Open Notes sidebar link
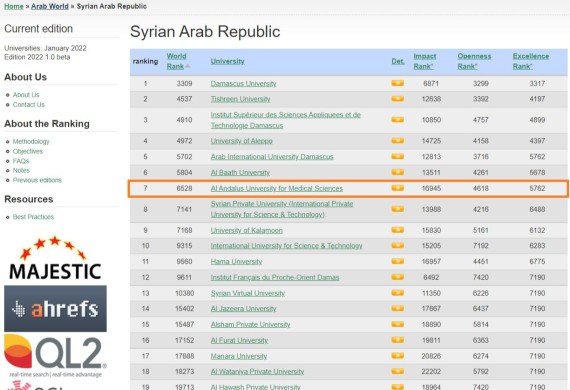The width and height of the screenshot is (570, 390). 21,170
